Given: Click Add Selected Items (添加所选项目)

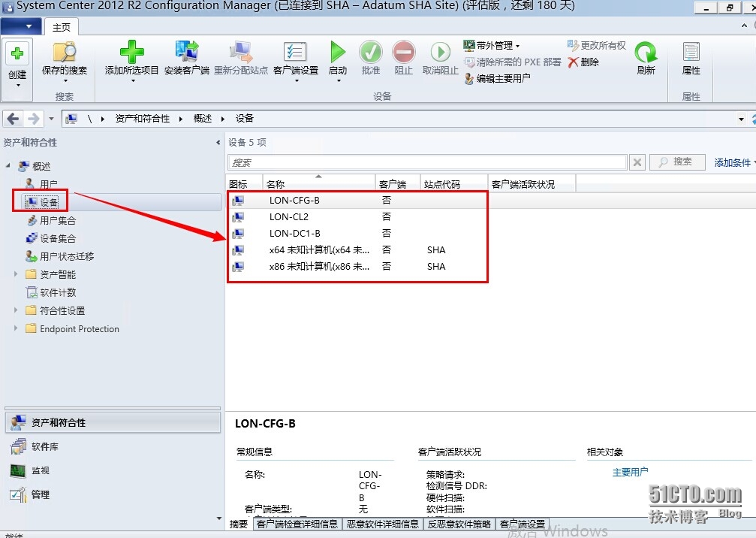Looking at the screenshot, I should point(131,60).
